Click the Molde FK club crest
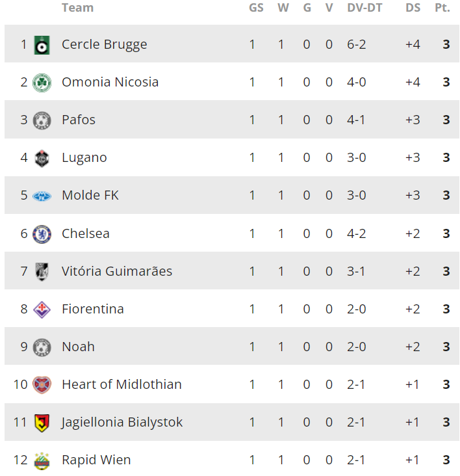This screenshot has height=476, width=460. (42, 196)
